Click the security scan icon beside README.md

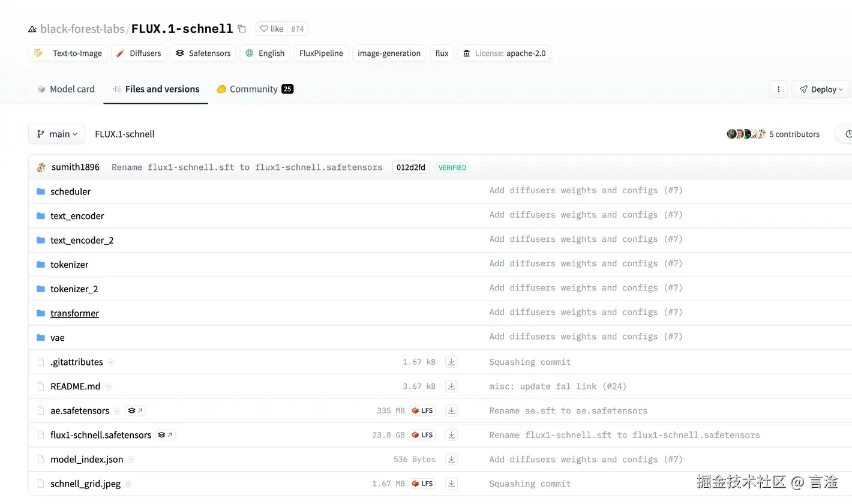[109, 387]
